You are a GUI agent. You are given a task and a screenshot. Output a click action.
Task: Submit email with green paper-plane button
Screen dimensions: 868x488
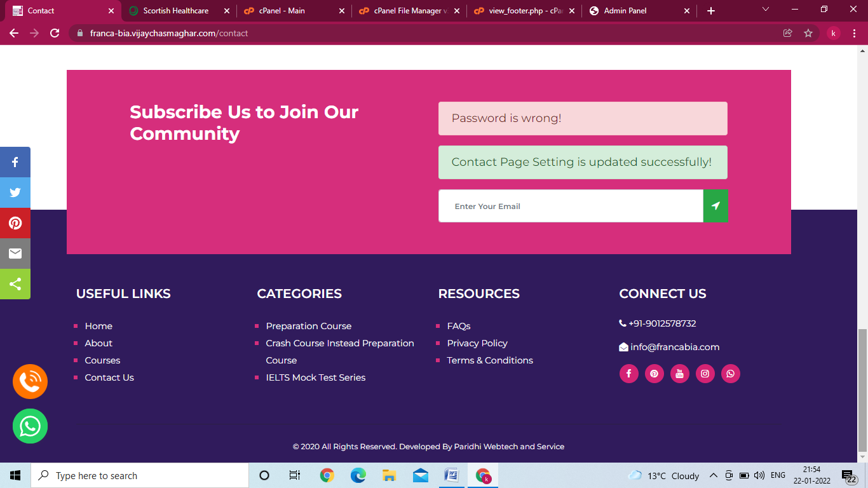click(715, 206)
